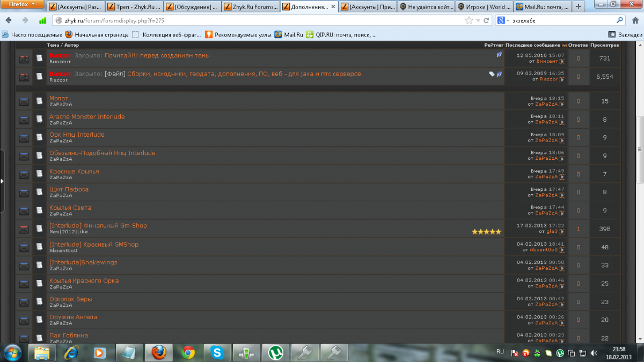
Task: Open the Красные Крылья thread link
Action: point(74,171)
